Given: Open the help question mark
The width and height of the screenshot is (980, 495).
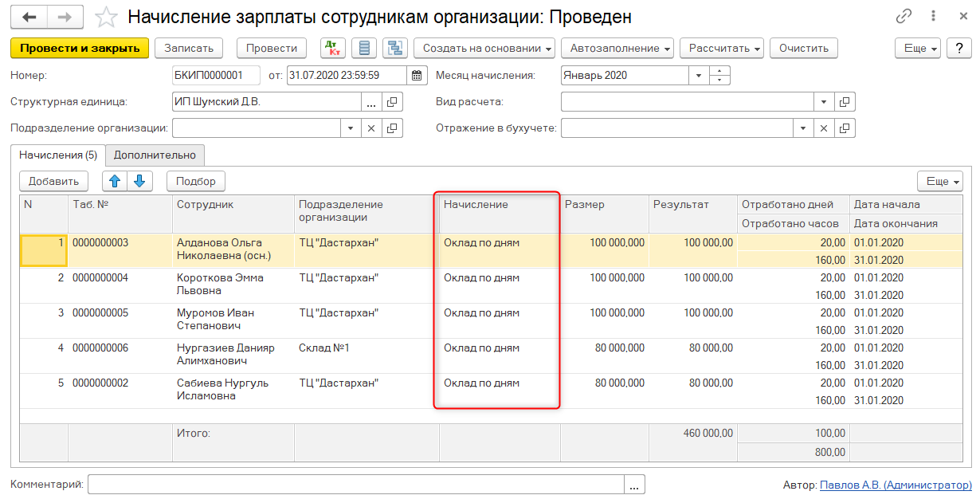Looking at the screenshot, I should coord(958,48).
